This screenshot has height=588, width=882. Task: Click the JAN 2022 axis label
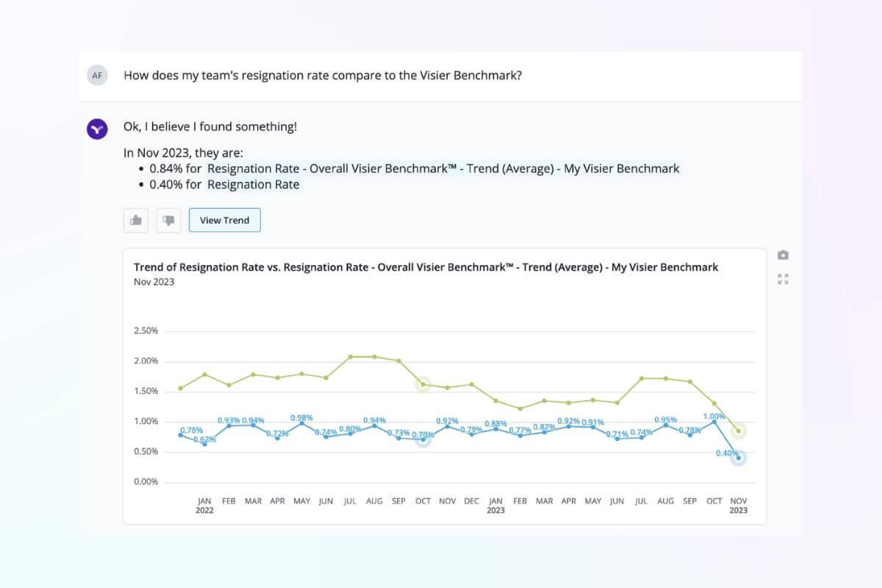pos(204,506)
